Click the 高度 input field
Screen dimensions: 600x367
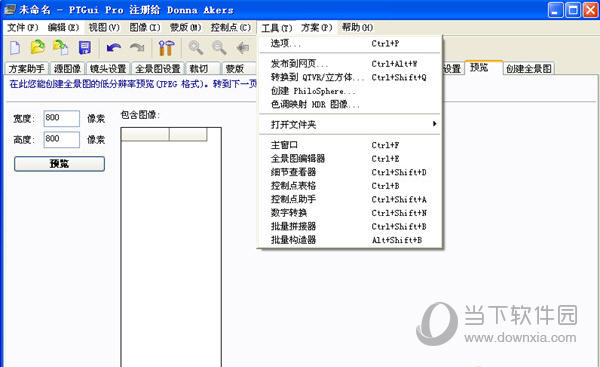[62, 139]
